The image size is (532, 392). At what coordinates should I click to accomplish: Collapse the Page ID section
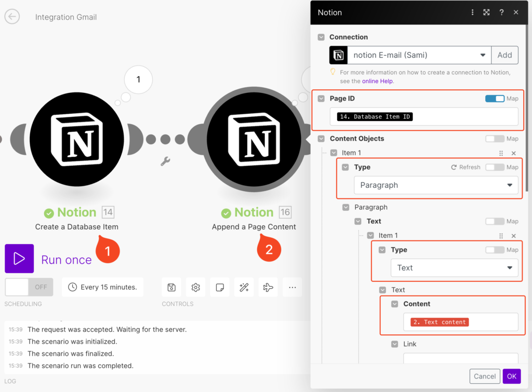tap(321, 99)
